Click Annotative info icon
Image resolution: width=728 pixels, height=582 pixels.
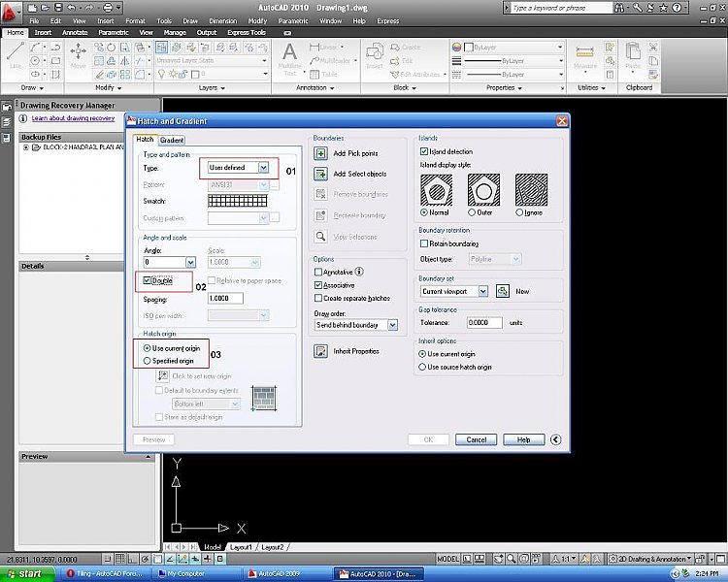click(x=359, y=272)
